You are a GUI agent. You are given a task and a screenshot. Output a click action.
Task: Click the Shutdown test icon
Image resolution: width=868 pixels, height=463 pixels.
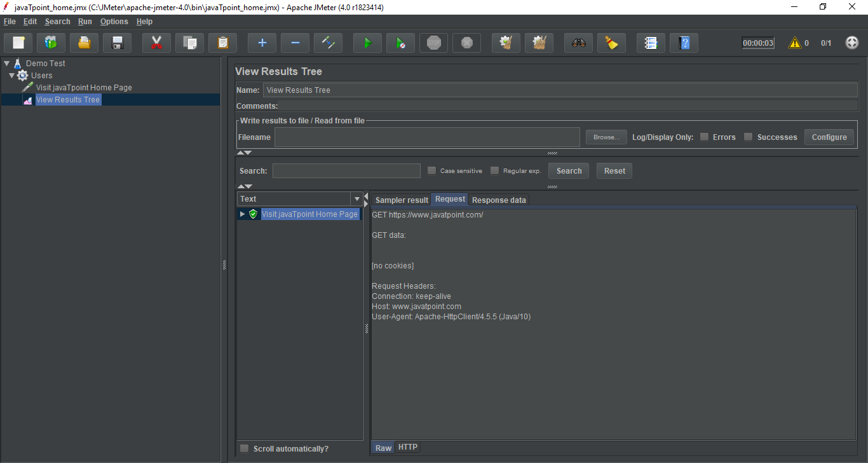click(x=466, y=43)
